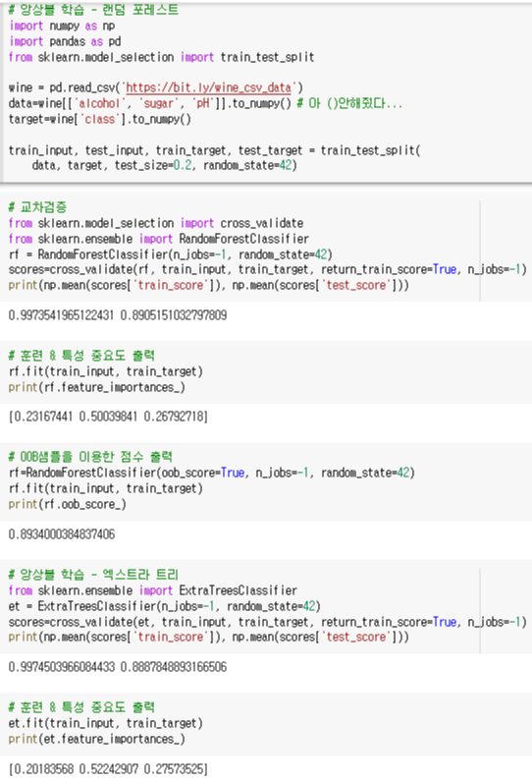Click the line et = ExtraTreesClassifier(n_jobs=-1...)
The width and height of the screenshot is (532, 782).
pos(164,606)
